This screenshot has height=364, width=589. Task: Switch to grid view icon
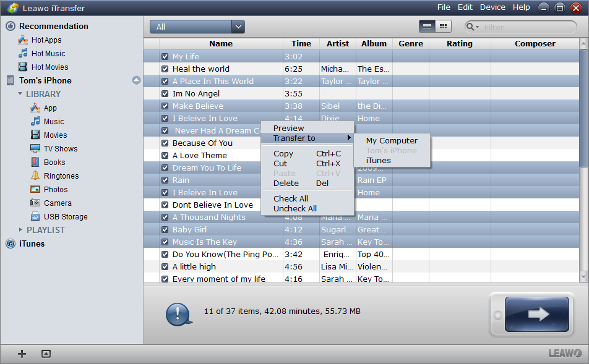pos(443,27)
